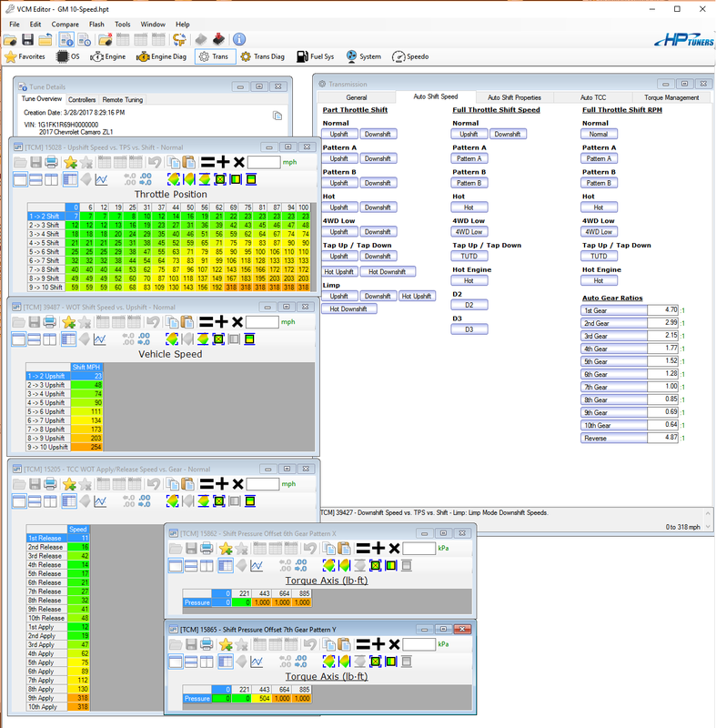Click D3 button under Full Throttle Shift Speed
Screen dimensions: 716x728
(469, 329)
